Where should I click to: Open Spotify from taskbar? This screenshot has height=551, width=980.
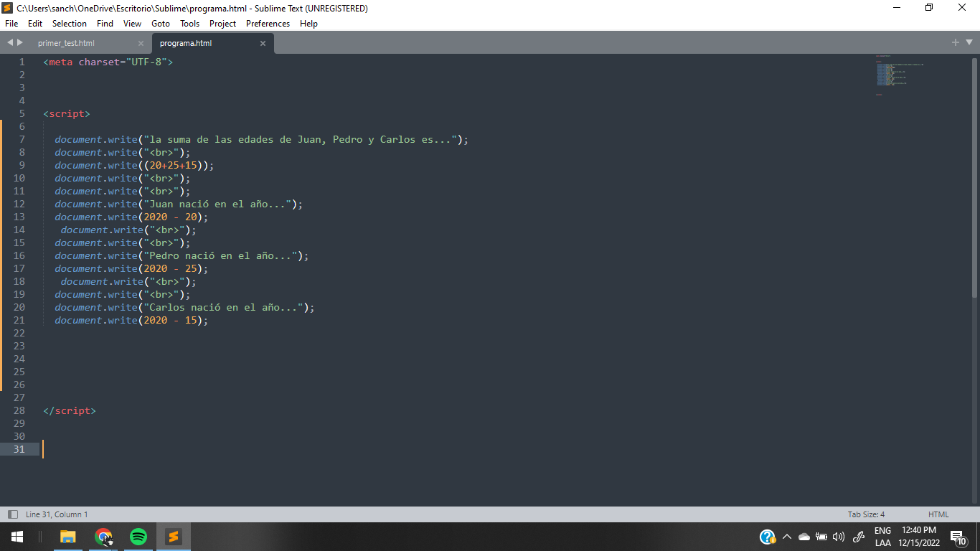tap(138, 537)
